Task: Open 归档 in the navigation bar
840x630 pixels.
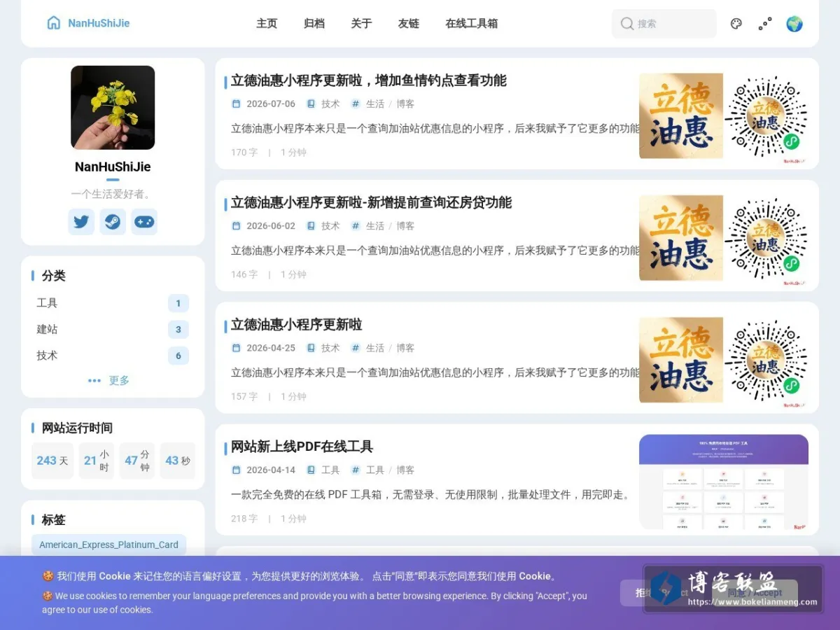Action: (x=314, y=24)
